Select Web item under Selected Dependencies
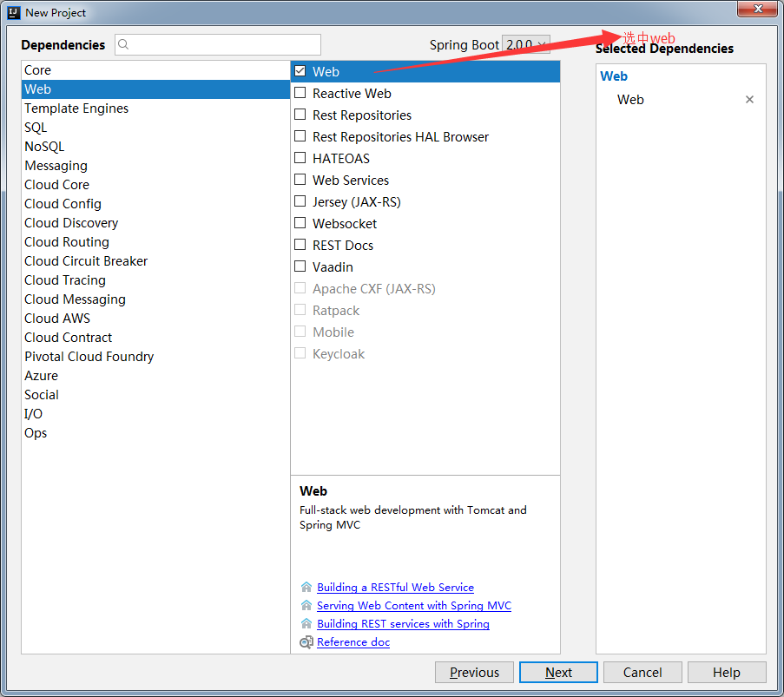784x697 pixels. coord(630,100)
